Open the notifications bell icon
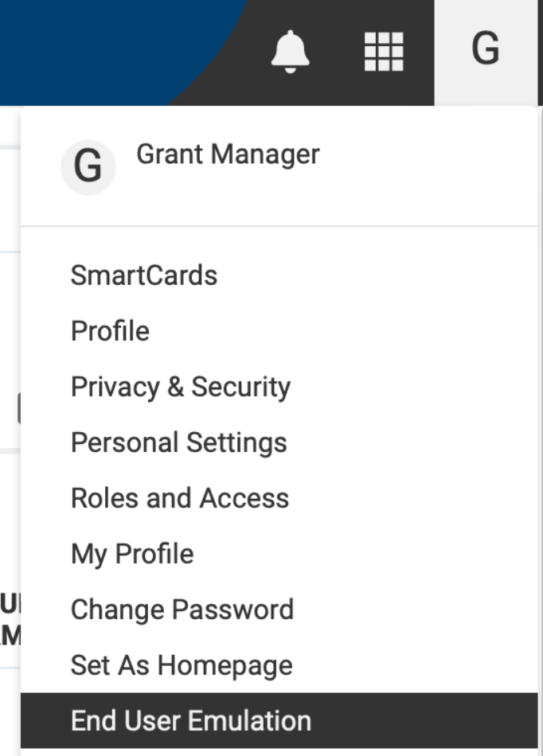543x756 pixels. 290,52
